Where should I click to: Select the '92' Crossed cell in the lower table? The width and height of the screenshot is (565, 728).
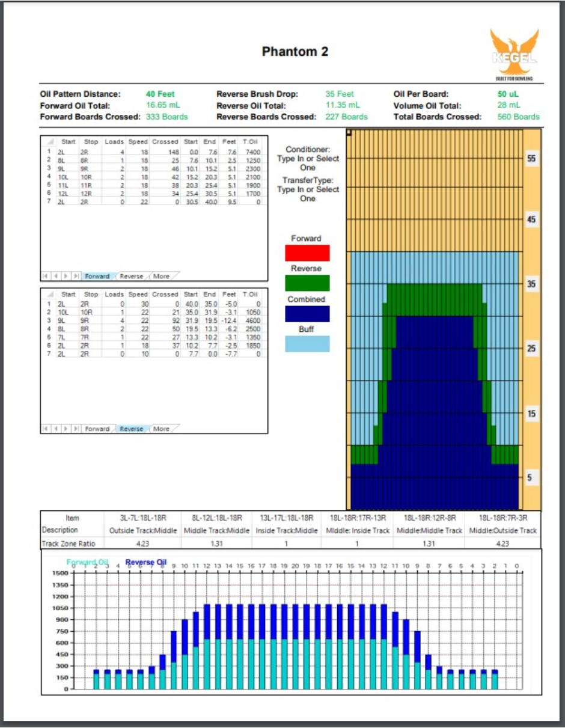coord(165,322)
